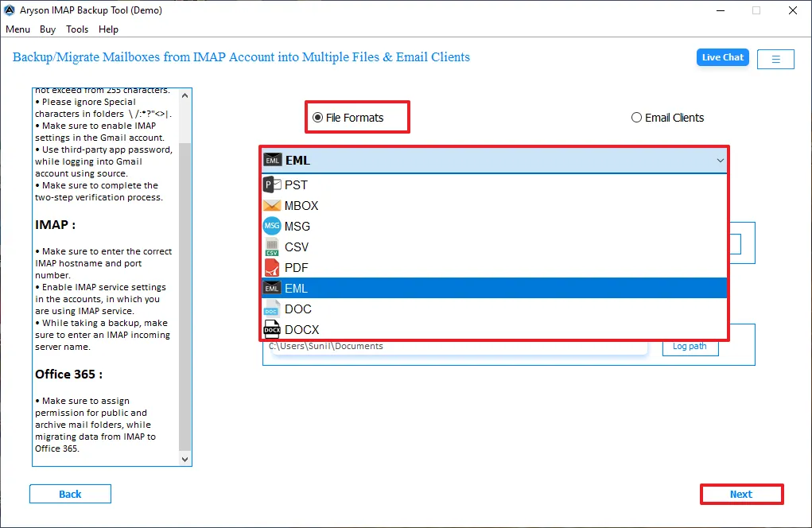Screen dimensions: 812x528
Task: Choose CSV from the format list
Action: [494, 247]
